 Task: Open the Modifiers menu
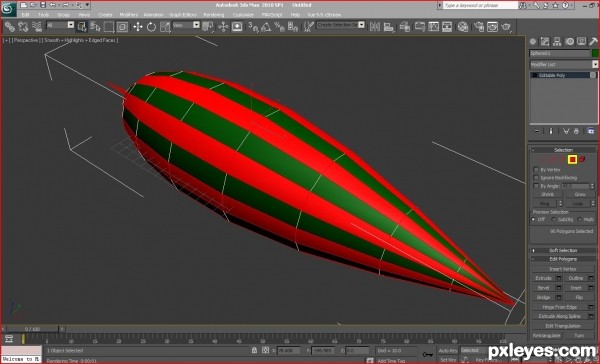point(129,15)
